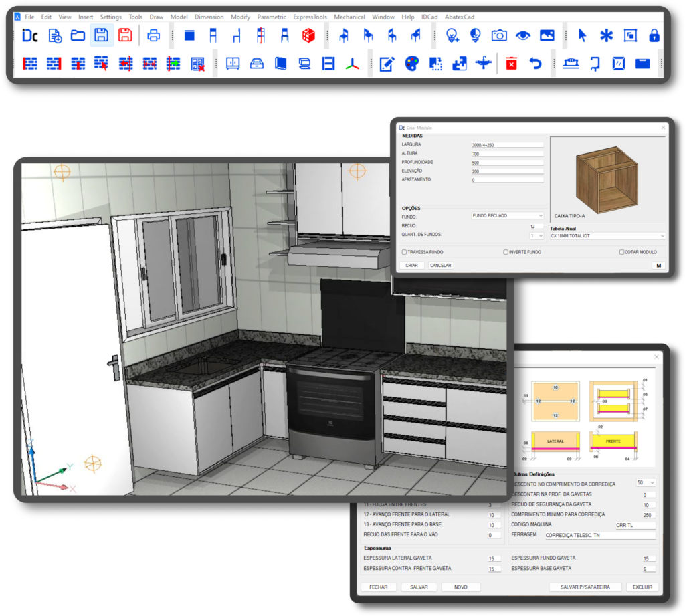Open the AbatexCad menu
Screen dimensions: 685x616
point(459,17)
